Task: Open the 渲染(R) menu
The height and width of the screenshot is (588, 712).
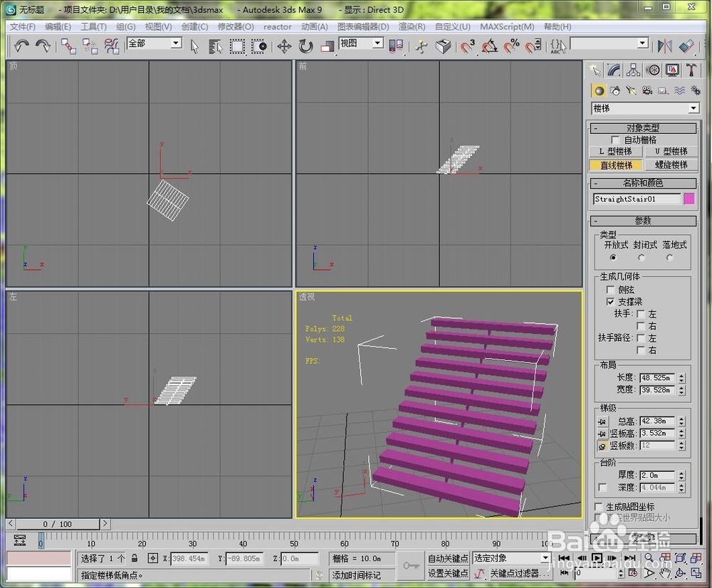Action: point(412,27)
